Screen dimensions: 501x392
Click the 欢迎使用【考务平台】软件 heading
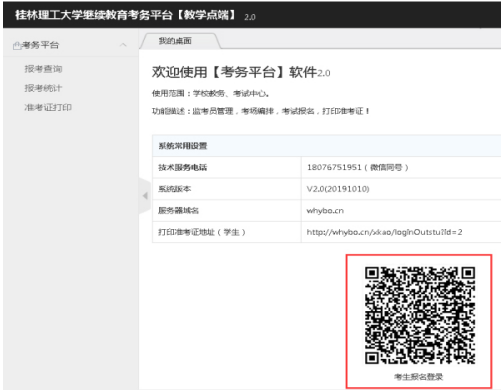(241, 72)
